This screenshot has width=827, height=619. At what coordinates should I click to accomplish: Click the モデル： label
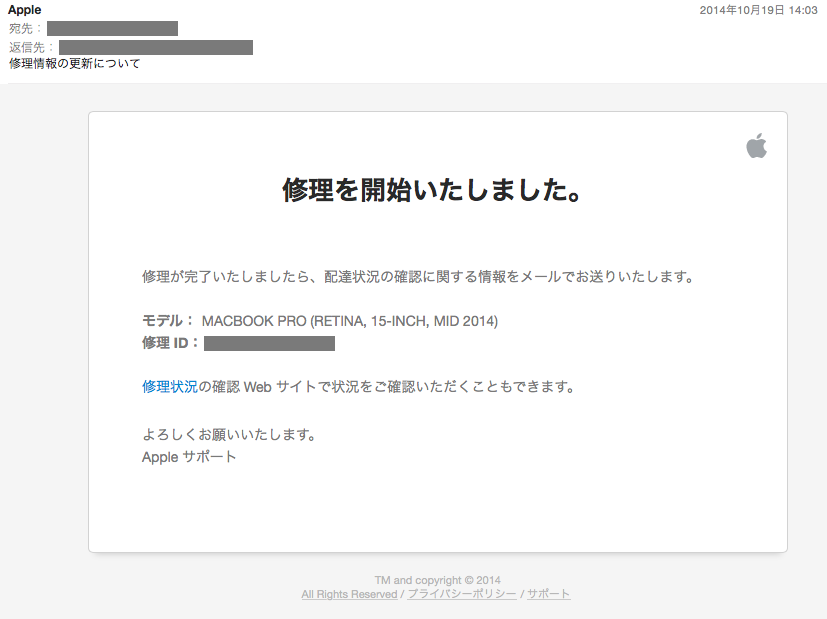click(168, 321)
